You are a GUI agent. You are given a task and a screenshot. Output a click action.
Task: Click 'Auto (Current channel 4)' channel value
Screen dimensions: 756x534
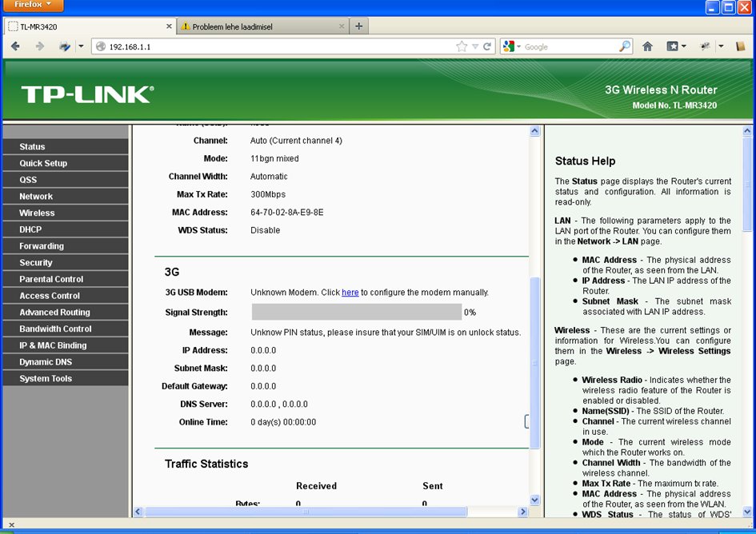pyautogui.click(x=296, y=141)
